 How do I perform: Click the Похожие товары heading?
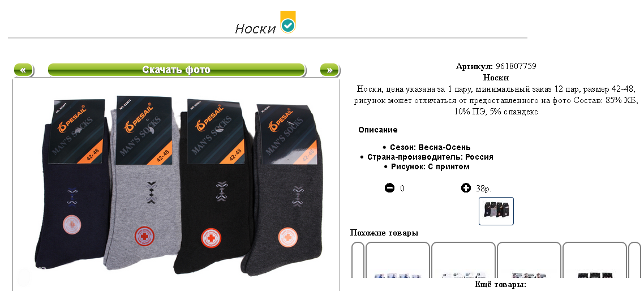click(x=384, y=233)
